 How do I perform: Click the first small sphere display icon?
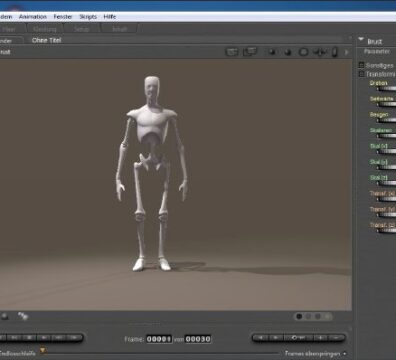[x=272, y=52]
